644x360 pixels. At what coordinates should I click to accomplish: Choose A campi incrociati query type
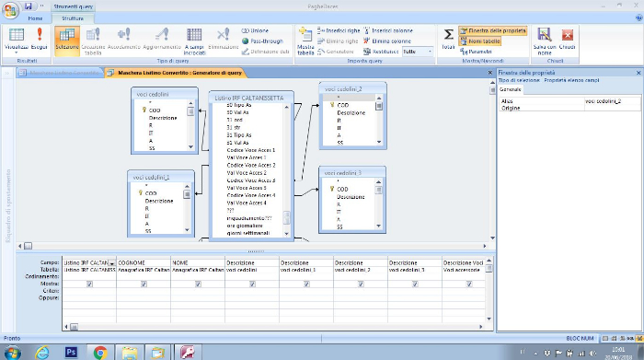pos(194,41)
